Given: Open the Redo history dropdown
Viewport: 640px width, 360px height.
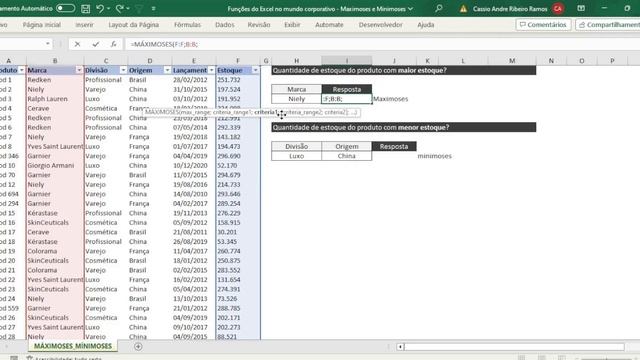Looking at the screenshot, I should tap(128, 9).
